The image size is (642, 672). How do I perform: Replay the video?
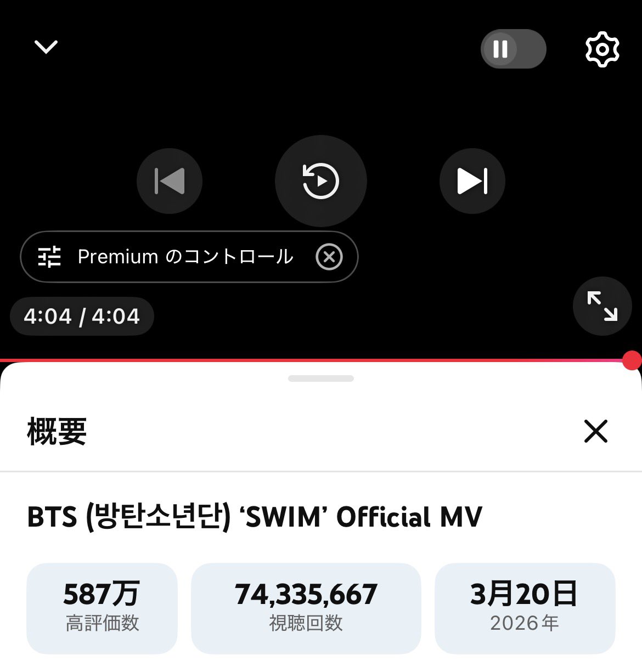coord(321,181)
